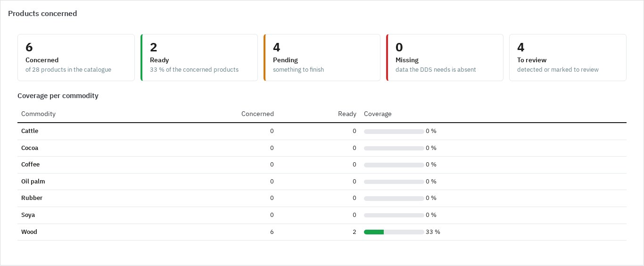Click 'of 28 products in the catalogue' text

click(68, 70)
